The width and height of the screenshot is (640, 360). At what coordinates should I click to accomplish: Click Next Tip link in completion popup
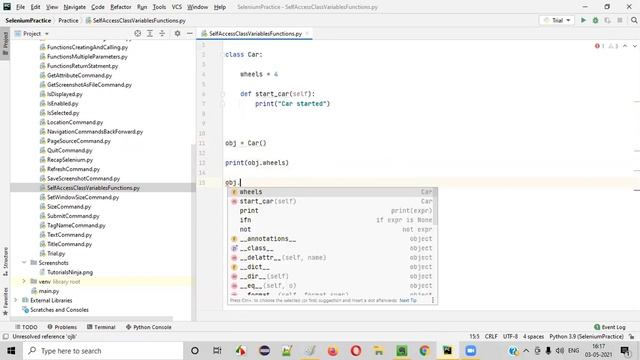click(x=408, y=300)
